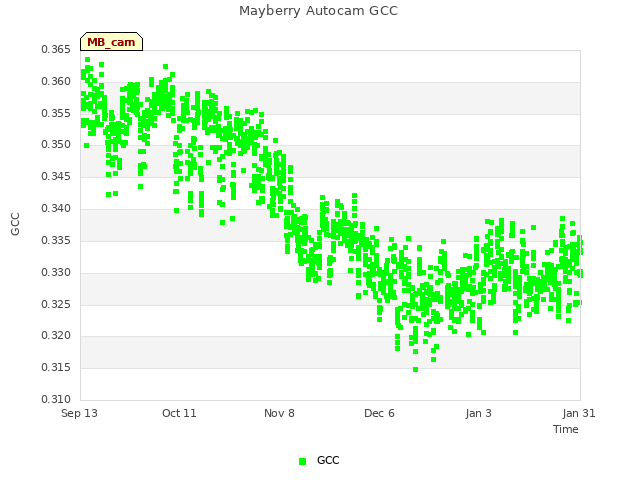Click the lowest data point near 0.315
The width and height of the screenshot is (640, 480).
click(416, 369)
